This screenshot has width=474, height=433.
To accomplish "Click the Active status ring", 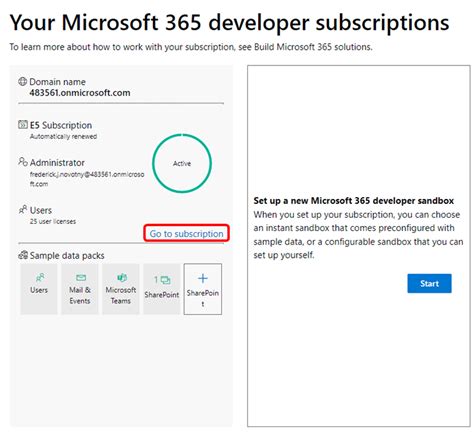I will 182,163.
